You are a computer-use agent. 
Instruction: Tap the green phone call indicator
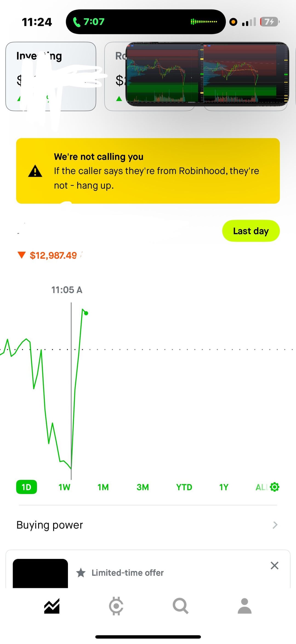tap(89, 22)
